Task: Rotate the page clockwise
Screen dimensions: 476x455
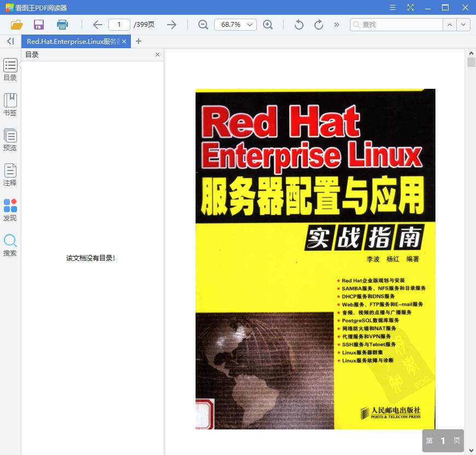Action: point(318,25)
